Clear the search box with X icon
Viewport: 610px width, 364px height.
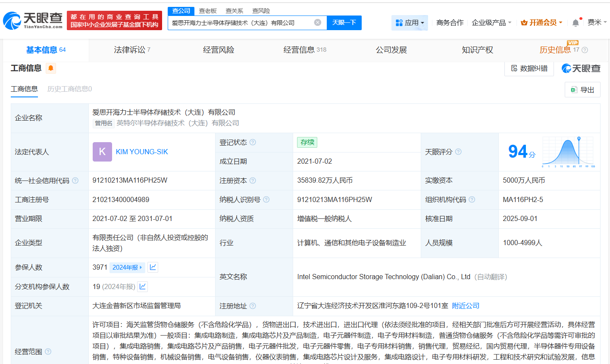click(318, 22)
